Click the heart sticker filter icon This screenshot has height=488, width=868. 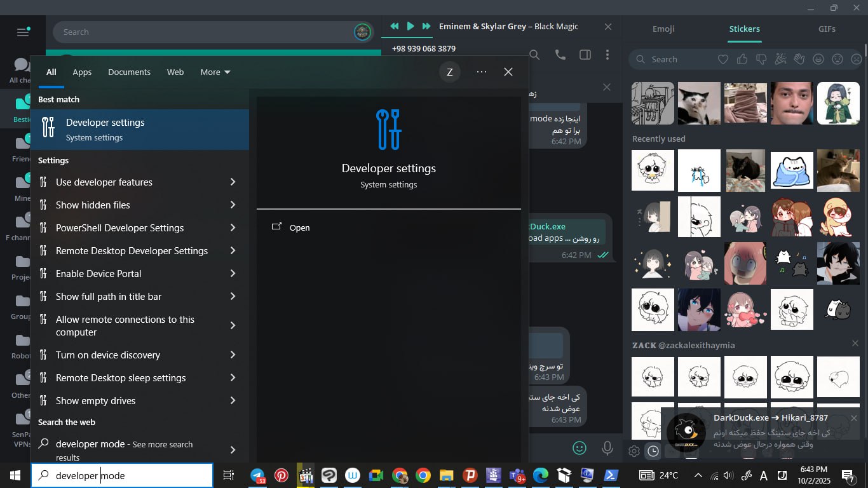(x=723, y=59)
